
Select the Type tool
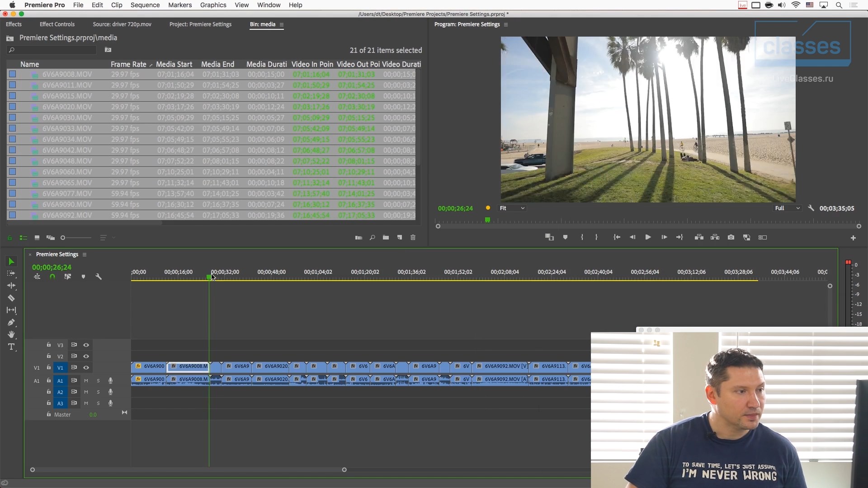tap(11, 347)
